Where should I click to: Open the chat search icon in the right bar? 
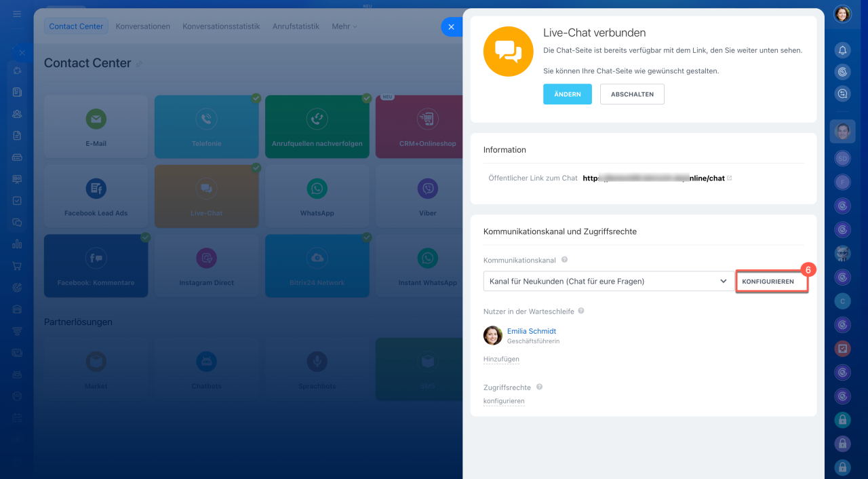(x=842, y=94)
